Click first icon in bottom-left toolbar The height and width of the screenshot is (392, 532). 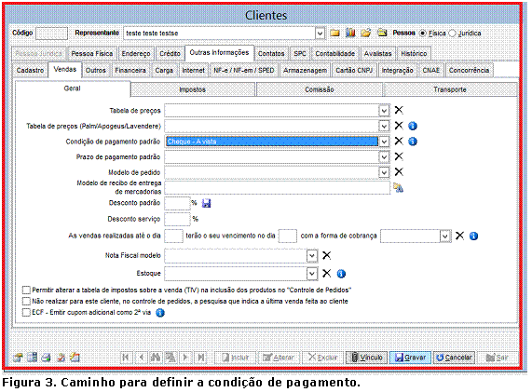[18, 358]
